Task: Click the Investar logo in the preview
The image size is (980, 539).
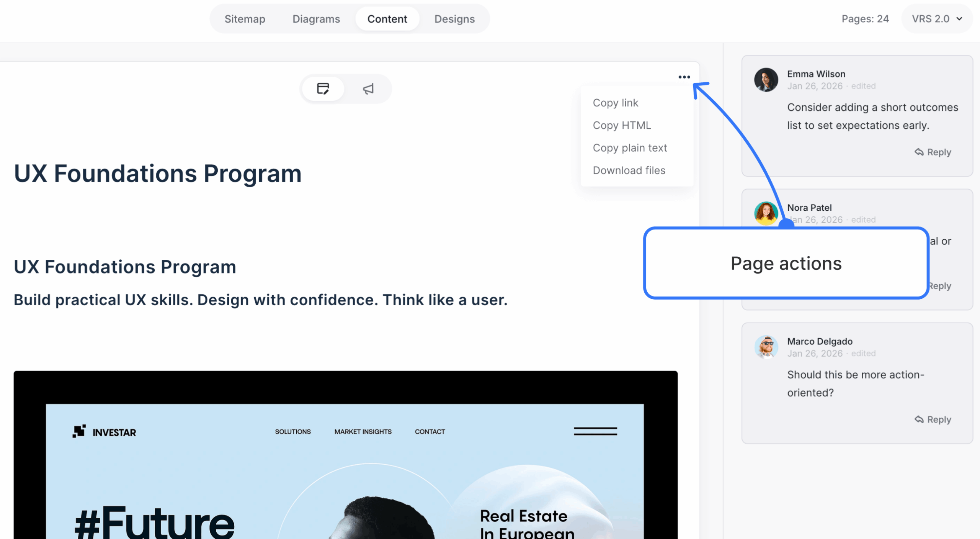Action: (104, 432)
